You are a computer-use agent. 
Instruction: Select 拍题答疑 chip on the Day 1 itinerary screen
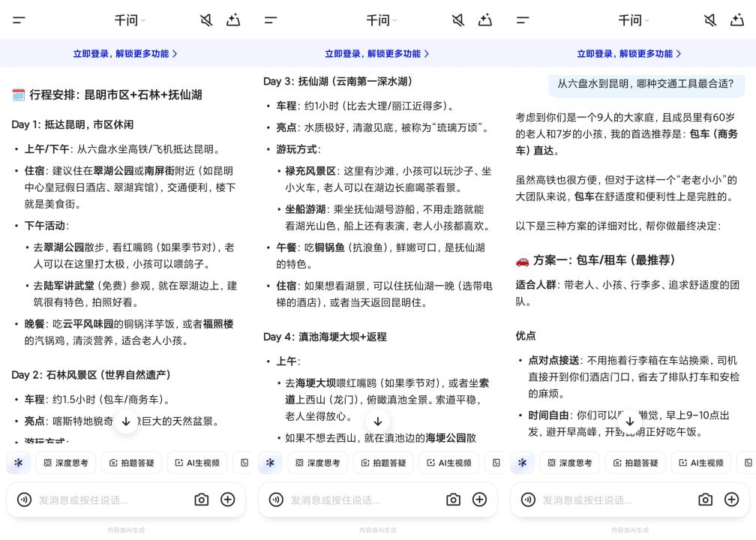coord(132,463)
